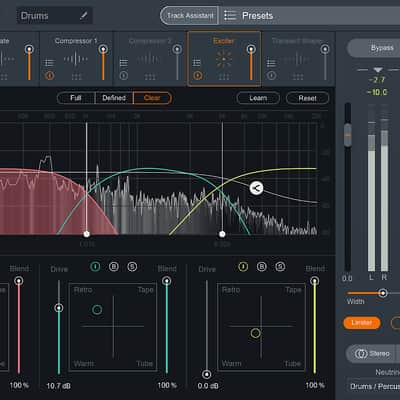Screen dimensions: 400x400
Task: Switch to the Compressor 1 module
Action: pyautogui.click(x=76, y=59)
